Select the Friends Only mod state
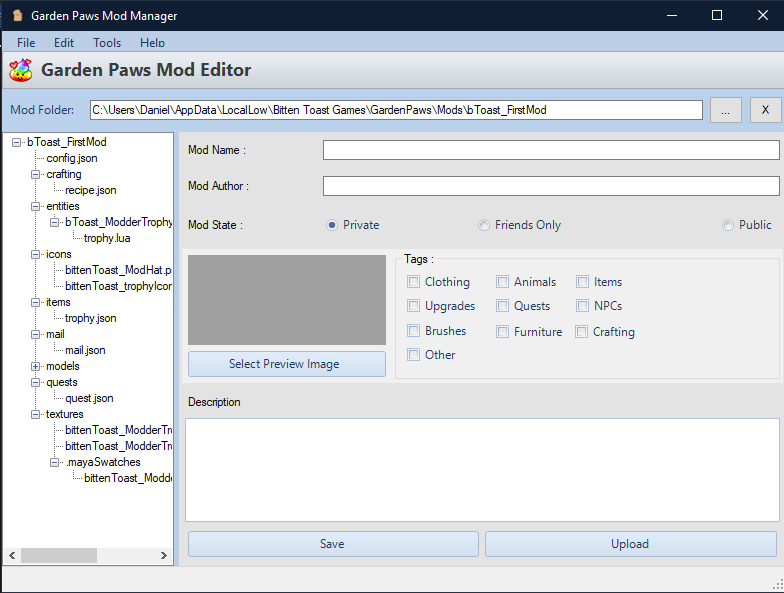This screenshot has height=593, width=784. (x=520, y=225)
